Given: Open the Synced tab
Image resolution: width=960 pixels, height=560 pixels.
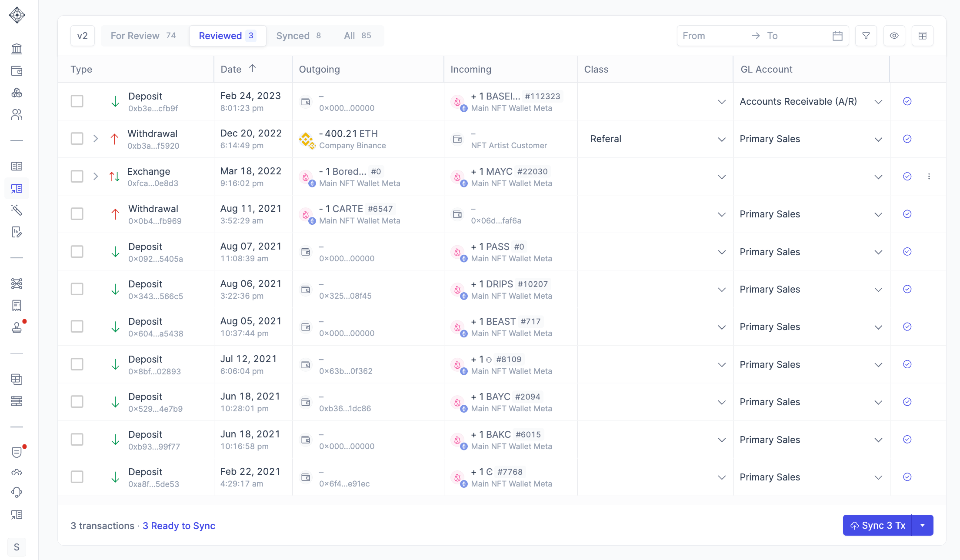Looking at the screenshot, I should 298,36.
